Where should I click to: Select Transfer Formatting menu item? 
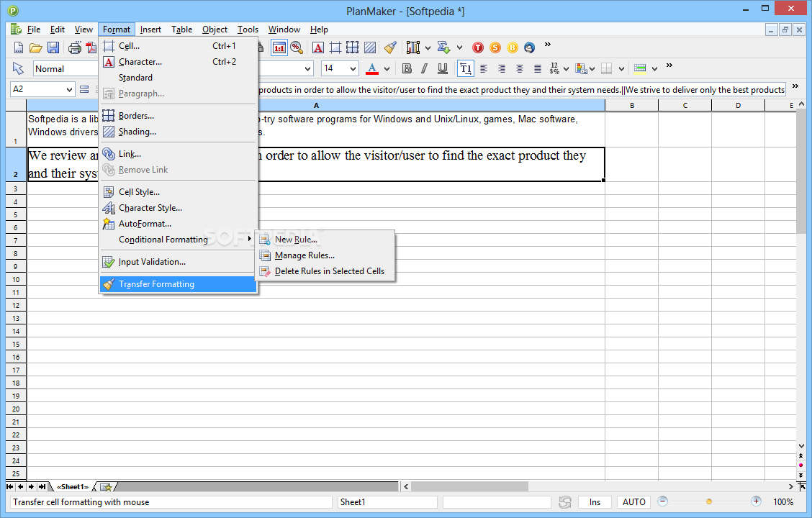pos(178,284)
